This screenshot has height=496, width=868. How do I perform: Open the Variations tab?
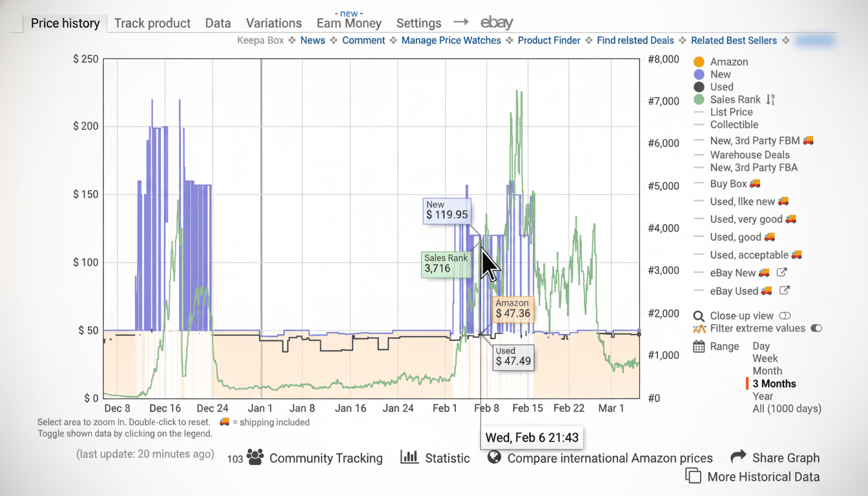273,23
